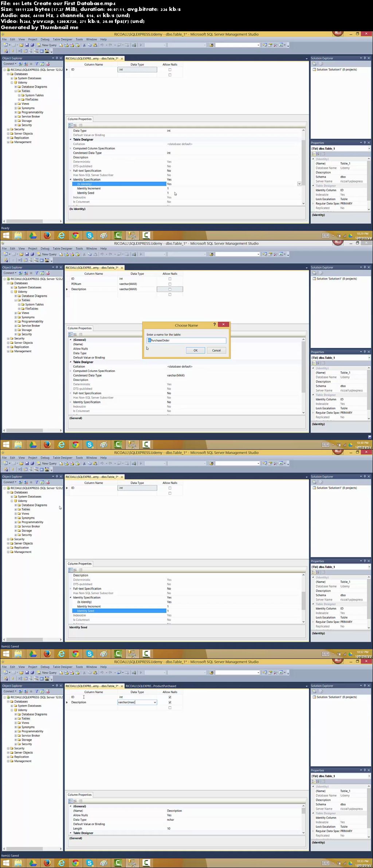Click New Query in the top frame toolbar
This screenshot has width=373, height=868.
click(47, 45)
